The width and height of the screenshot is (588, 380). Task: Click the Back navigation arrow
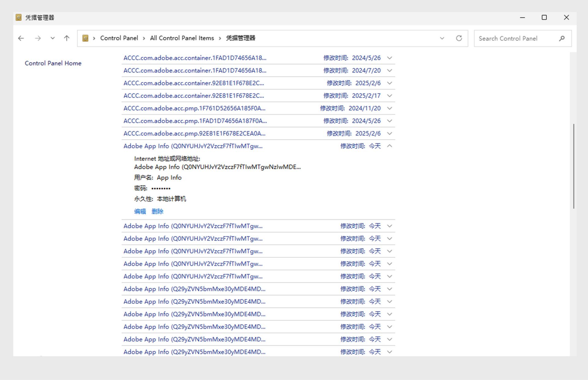[x=21, y=38]
